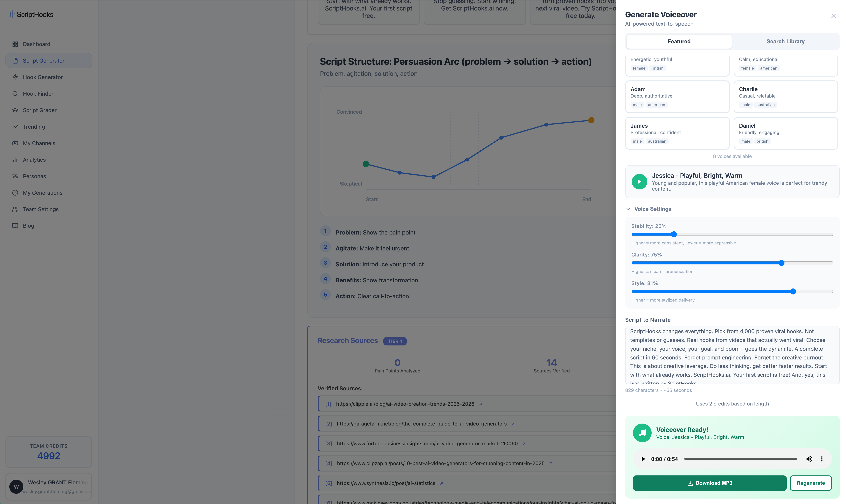Select Script Grader in the sidebar
Image resolution: width=846 pixels, height=504 pixels.
pyautogui.click(x=40, y=110)
